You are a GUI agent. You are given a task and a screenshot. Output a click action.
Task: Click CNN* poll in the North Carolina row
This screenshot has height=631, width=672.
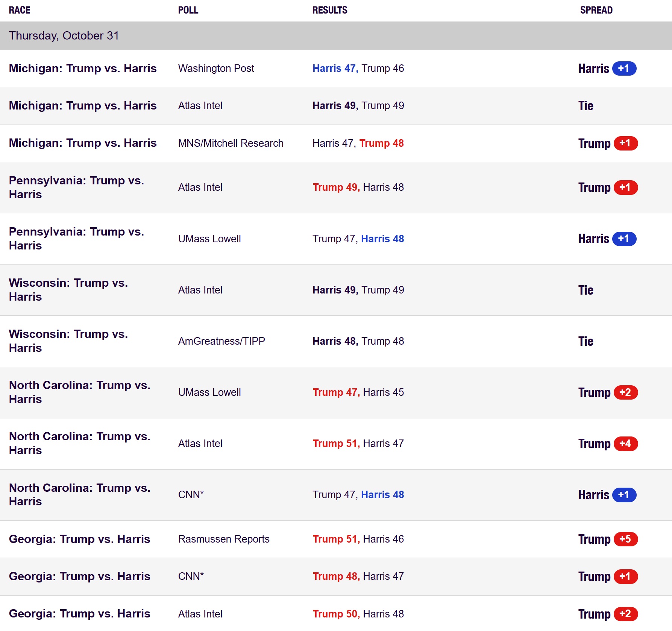pyautogui.click(x=191, y=494)
